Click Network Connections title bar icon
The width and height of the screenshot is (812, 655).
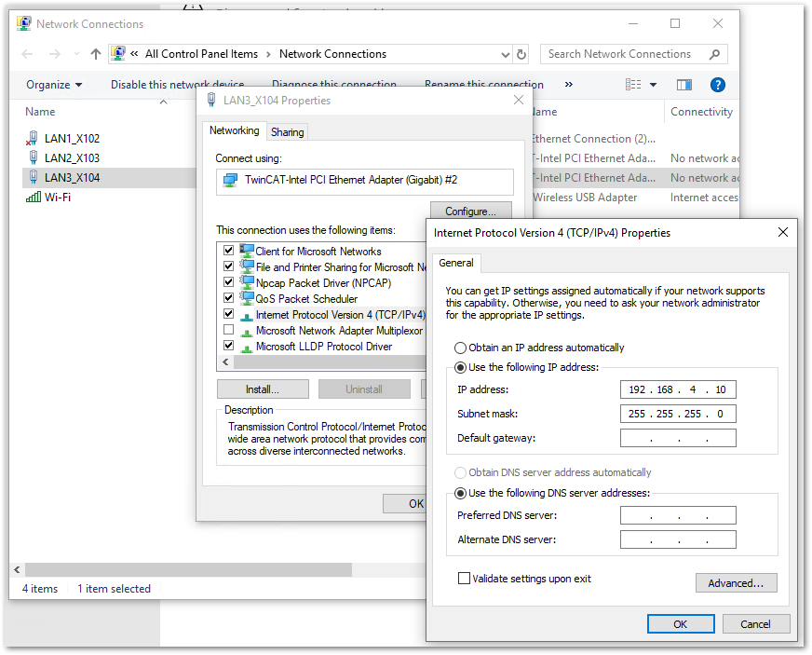coord(24,24)
